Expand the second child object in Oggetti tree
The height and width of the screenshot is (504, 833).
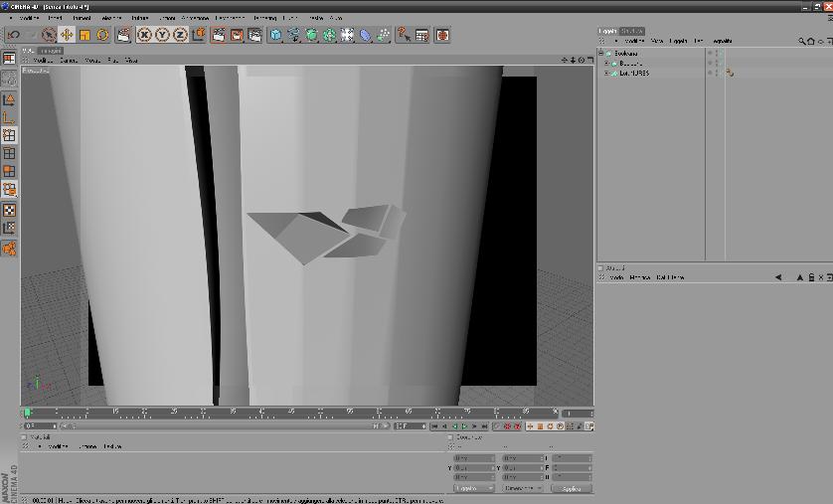click(x=606, y=64)
